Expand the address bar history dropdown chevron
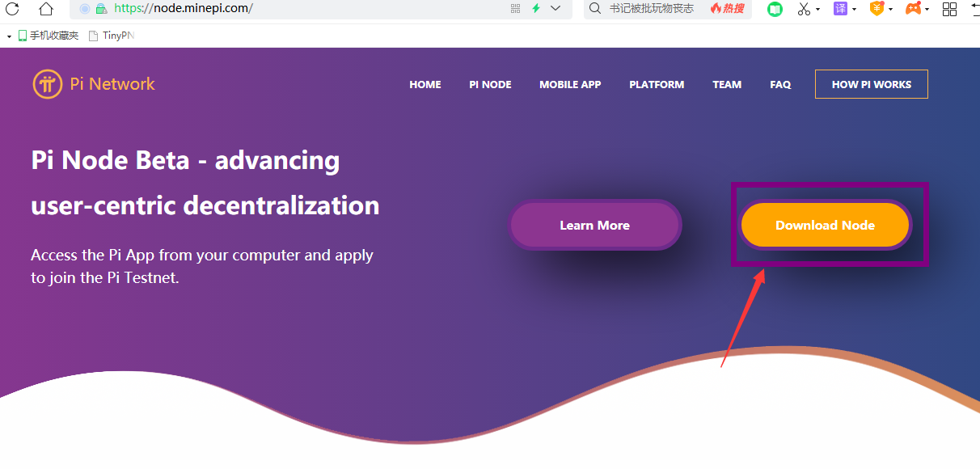 pyautogui.click(x=555, y=8)
